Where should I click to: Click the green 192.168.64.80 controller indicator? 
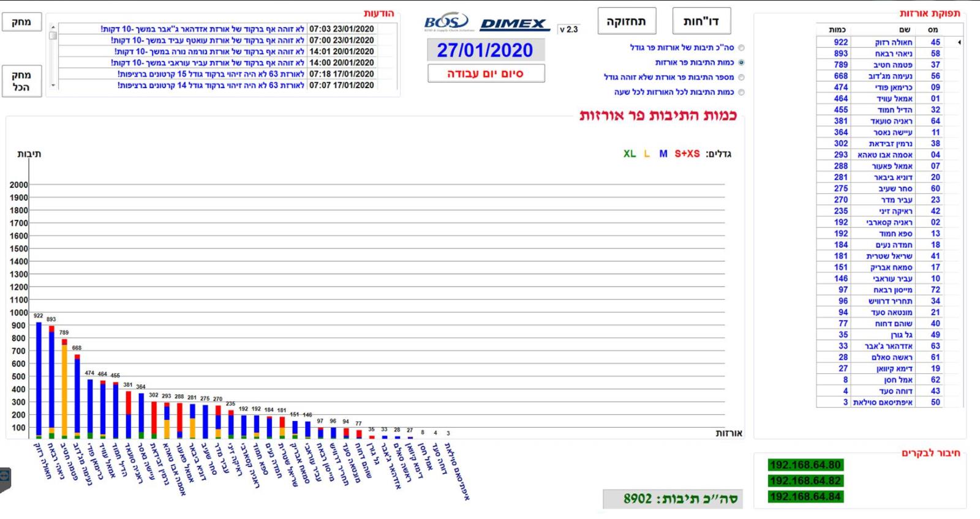805,465
